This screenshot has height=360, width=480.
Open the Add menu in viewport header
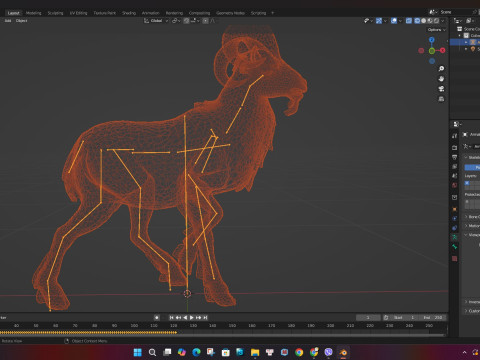click(8, 21)
